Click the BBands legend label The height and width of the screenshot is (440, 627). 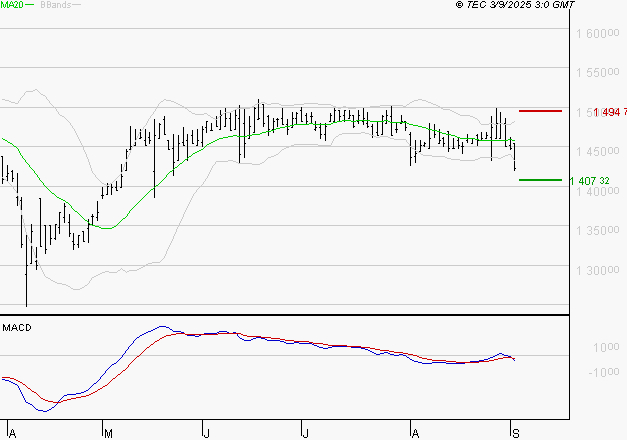pyautogui.click(x=54, y=5)
